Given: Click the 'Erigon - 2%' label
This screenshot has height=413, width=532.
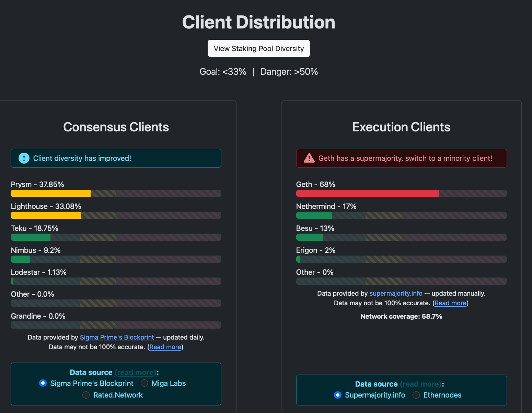Looking at the screenshot, I should [316, 250].
